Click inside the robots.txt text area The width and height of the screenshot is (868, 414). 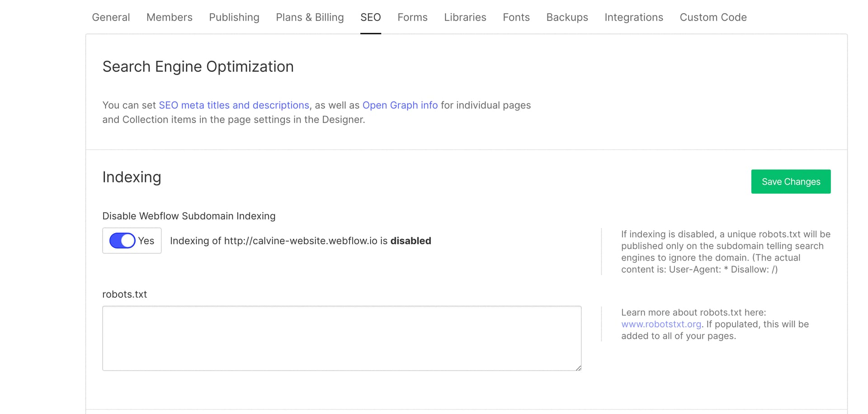(x=341, y=338)
